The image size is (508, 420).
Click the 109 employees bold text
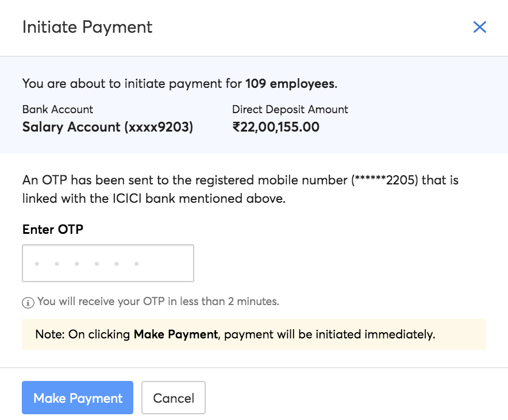290,83
